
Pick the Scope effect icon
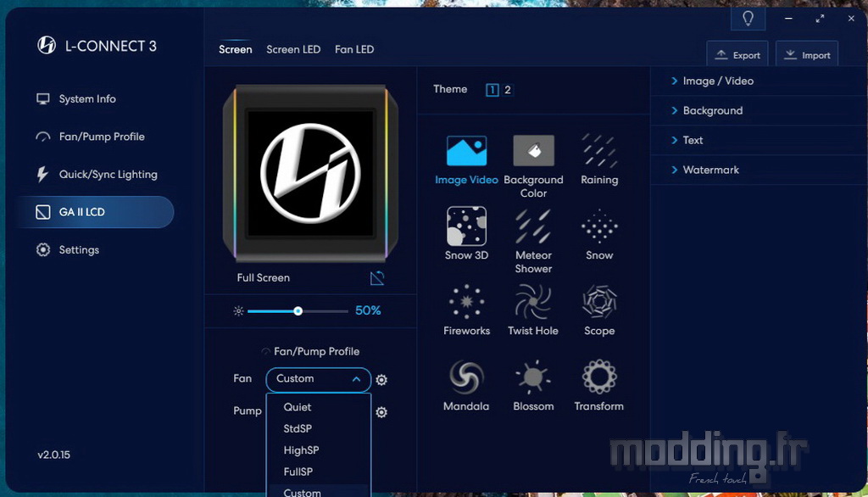pos(599,302)
